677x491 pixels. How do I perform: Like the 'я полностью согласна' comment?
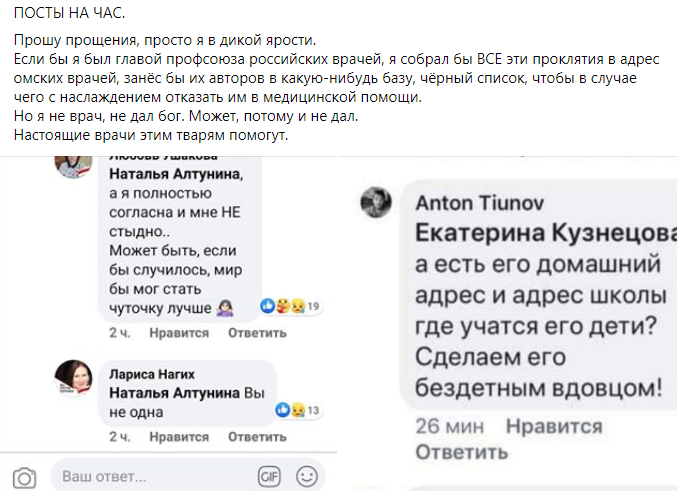tap(179, 333)
